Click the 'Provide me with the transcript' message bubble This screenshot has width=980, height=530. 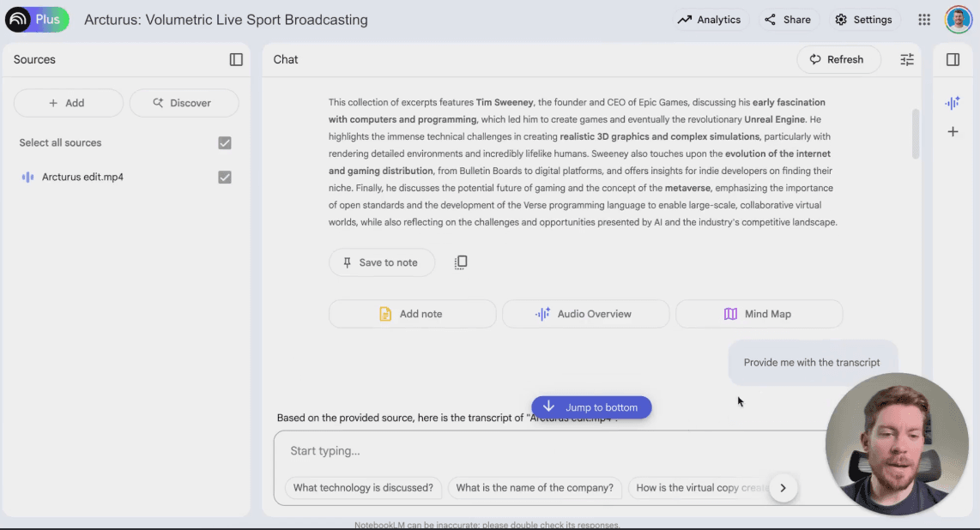click(812, 363)
